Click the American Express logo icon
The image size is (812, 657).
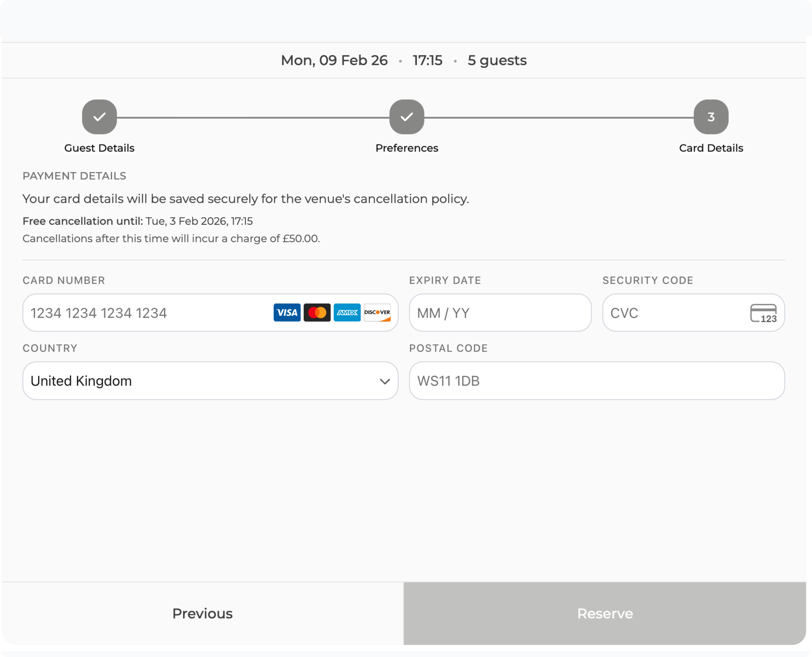(x=347, y=312)
